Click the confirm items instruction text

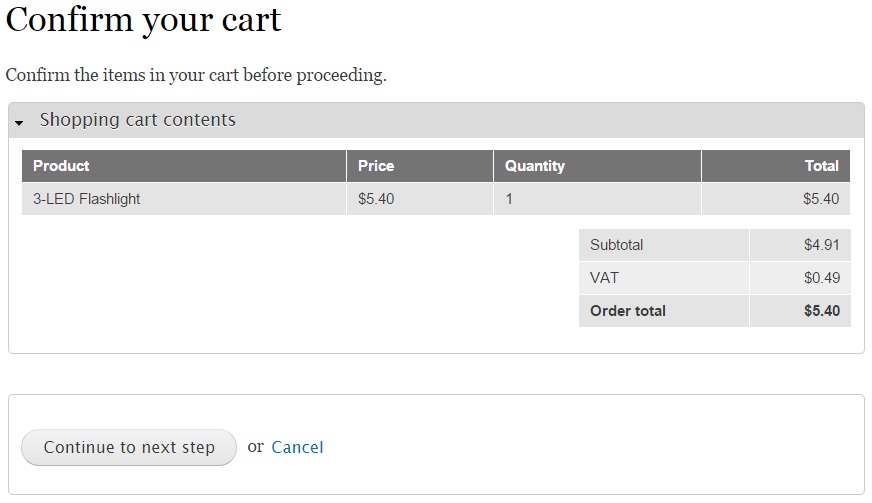(x=196, y=75)
